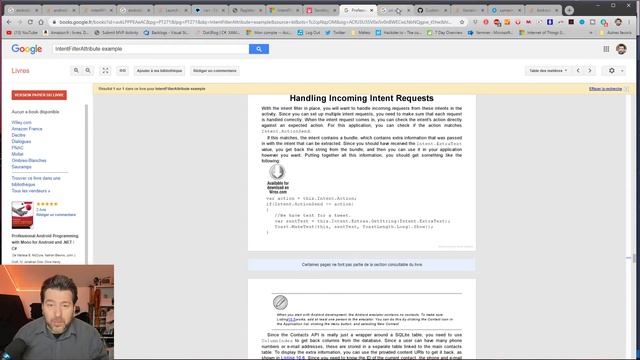Open the Sauramps seller link

(21, 167)
